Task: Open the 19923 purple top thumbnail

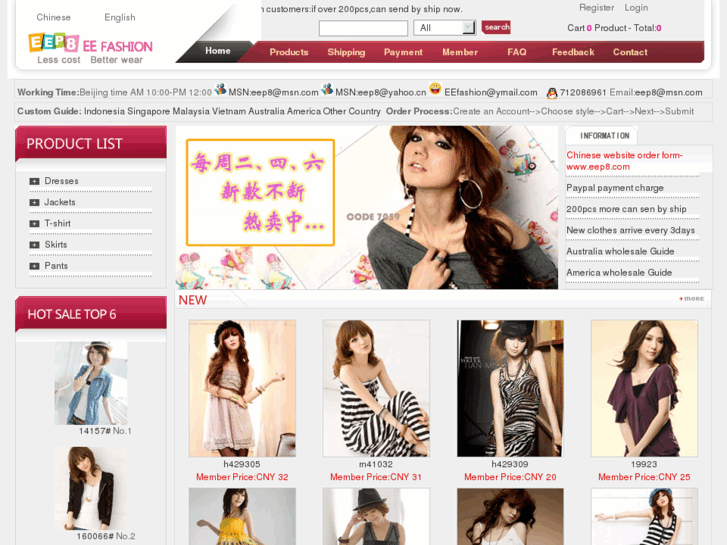Action: (644, 388)
